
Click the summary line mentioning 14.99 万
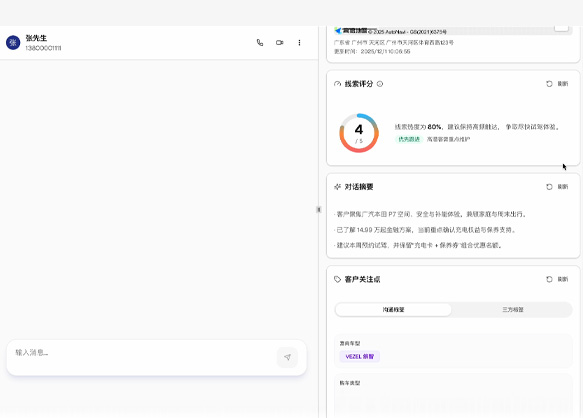point(425,230)
